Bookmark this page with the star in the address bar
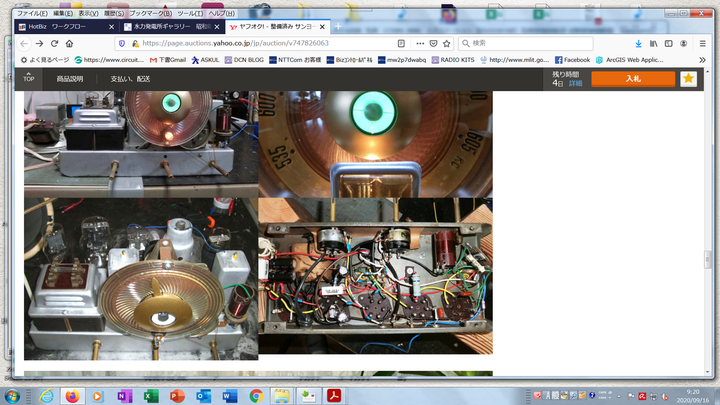 (448, 44)
